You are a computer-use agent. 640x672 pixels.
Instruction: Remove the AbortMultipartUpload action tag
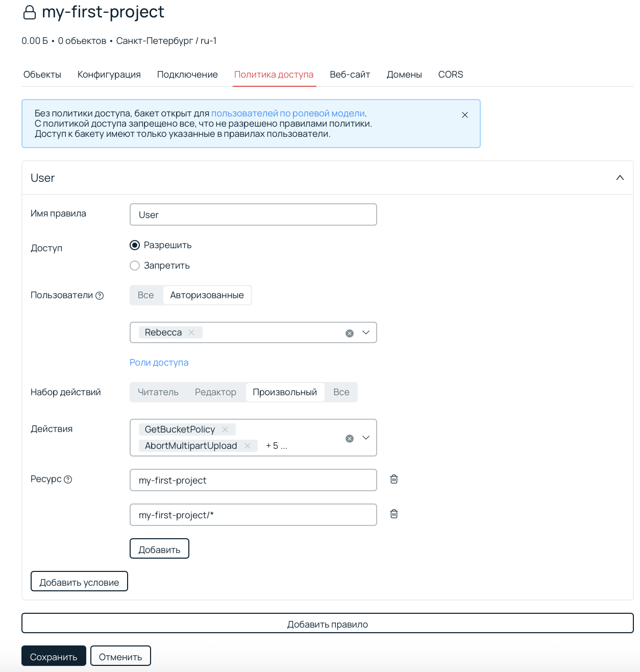(248, 446)
